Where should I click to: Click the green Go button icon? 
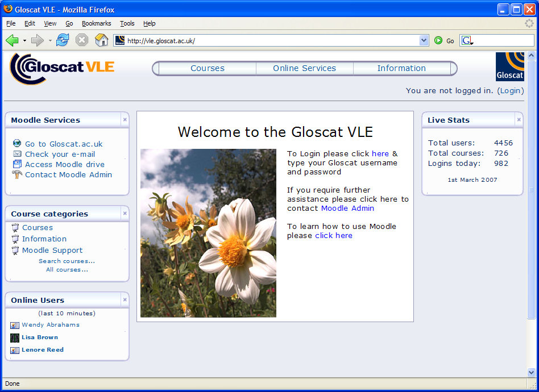click(438, 40)
